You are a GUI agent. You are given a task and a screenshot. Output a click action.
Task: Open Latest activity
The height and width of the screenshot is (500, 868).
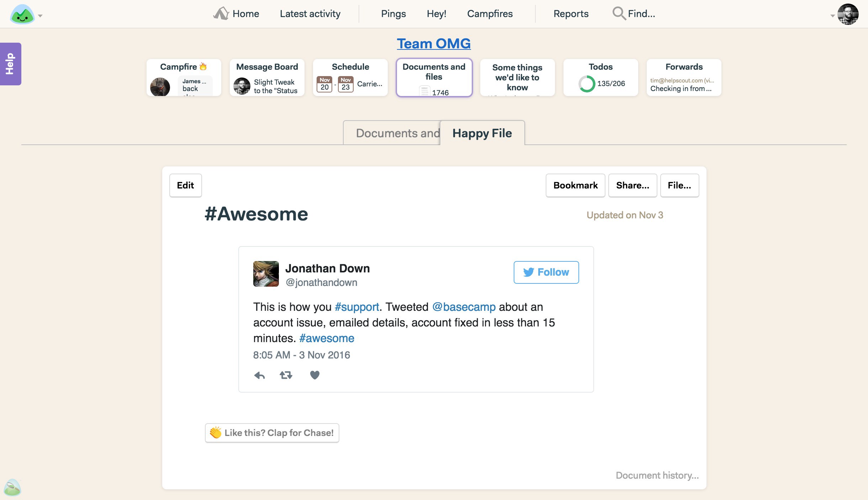coord(310,14)
